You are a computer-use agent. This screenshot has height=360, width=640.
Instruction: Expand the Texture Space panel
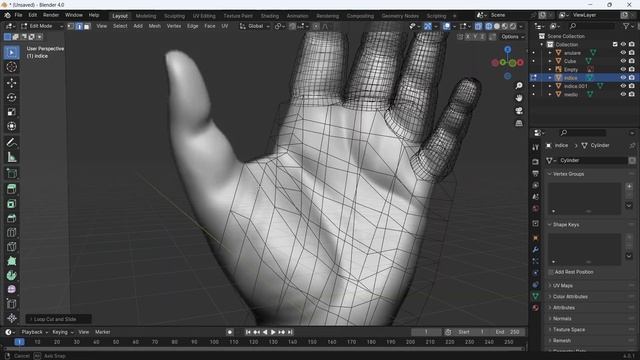(x=591, y=330)
